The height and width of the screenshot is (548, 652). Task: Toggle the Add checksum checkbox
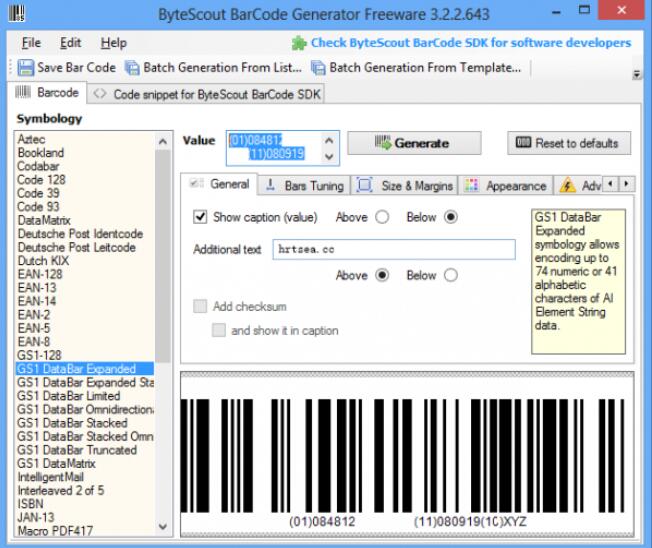click(x=200, y=306)
